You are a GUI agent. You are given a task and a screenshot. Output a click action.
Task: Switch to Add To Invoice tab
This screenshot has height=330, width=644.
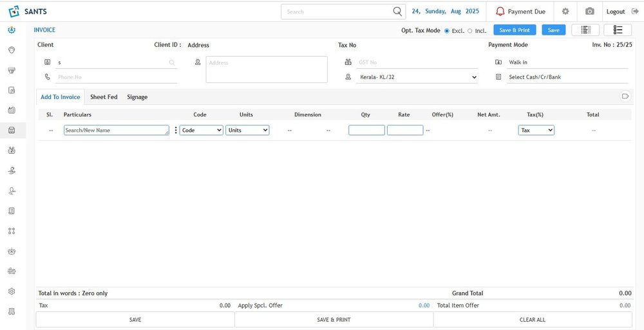coord(61,97)
